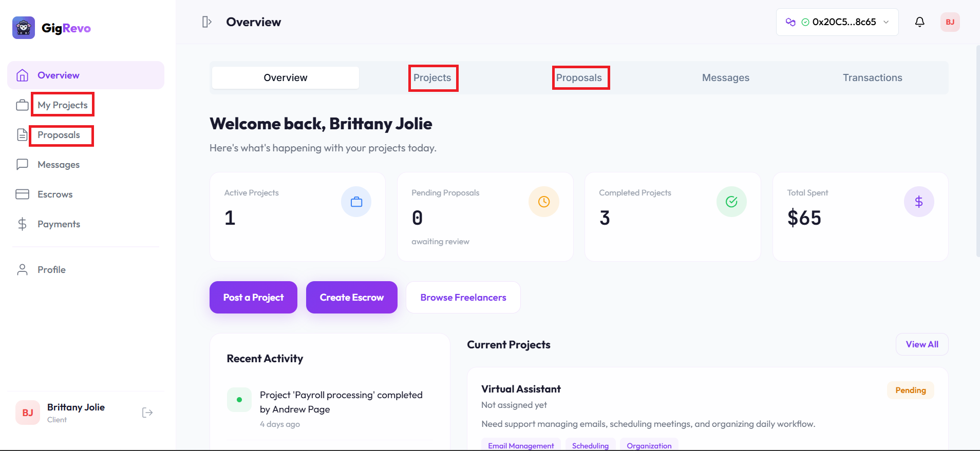Image resolution: width=980 pixels, height=451 pixels.
Task: Click the Pending Proposals clock icon
Action: tap(544, 202)
